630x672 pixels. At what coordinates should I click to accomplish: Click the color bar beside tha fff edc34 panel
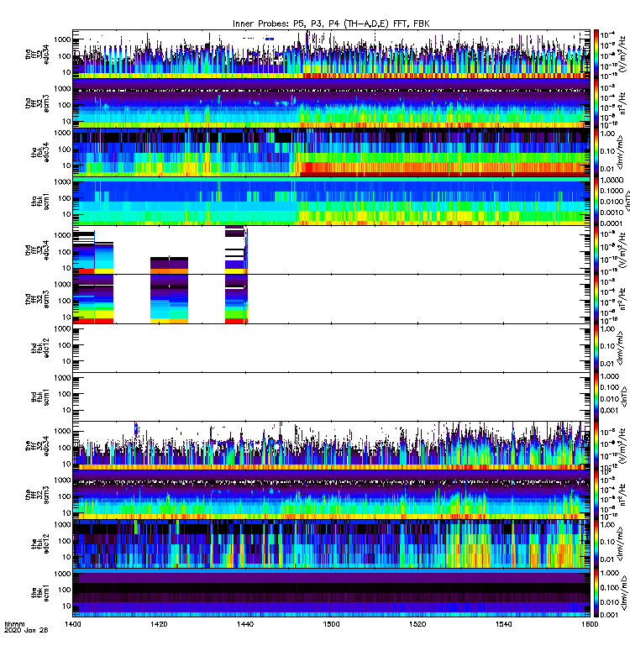(x=596, y=55)
